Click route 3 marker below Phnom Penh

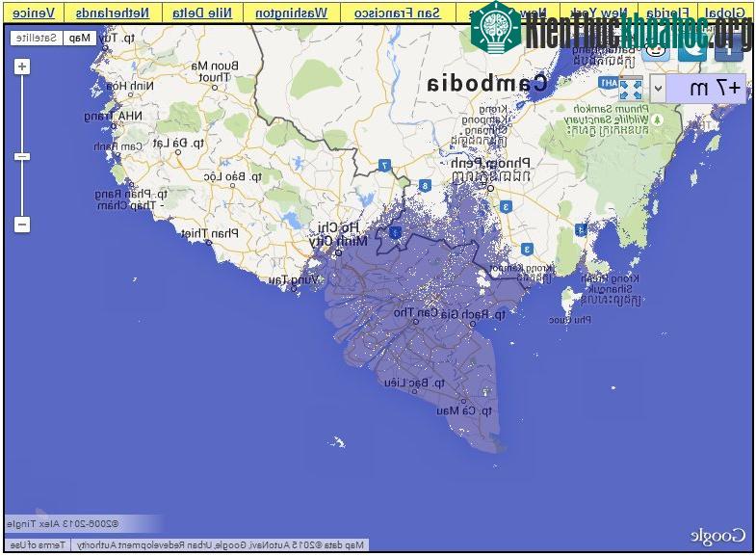pyautogui.click(x=506, y=207)
